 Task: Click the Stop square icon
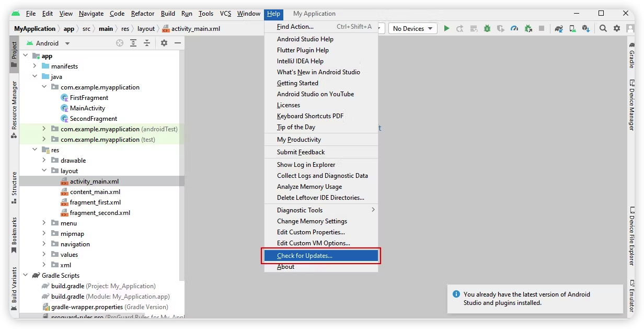(x=542, y=29)
